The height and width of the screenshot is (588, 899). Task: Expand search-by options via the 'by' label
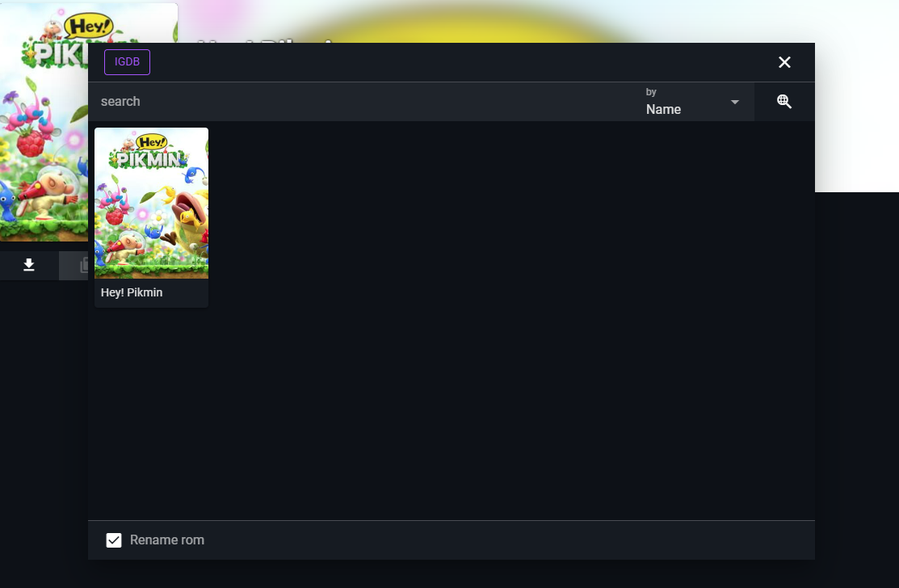(651, 92)
